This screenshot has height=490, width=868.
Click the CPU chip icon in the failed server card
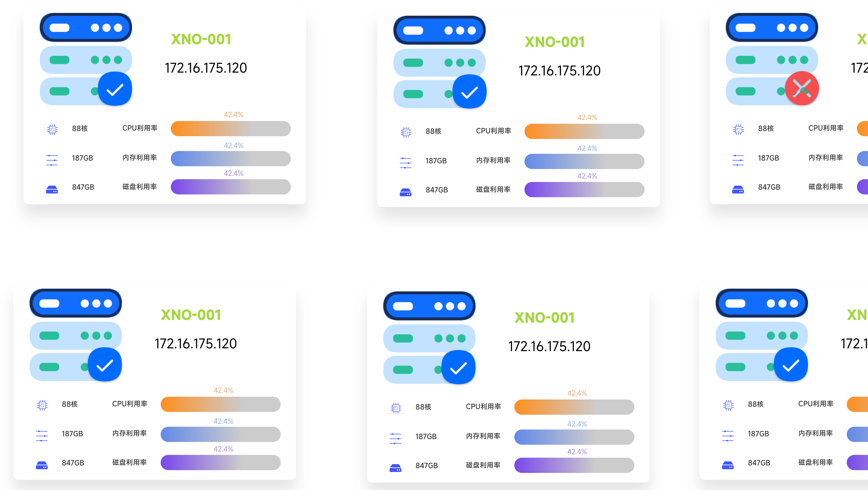coord(738,129)
